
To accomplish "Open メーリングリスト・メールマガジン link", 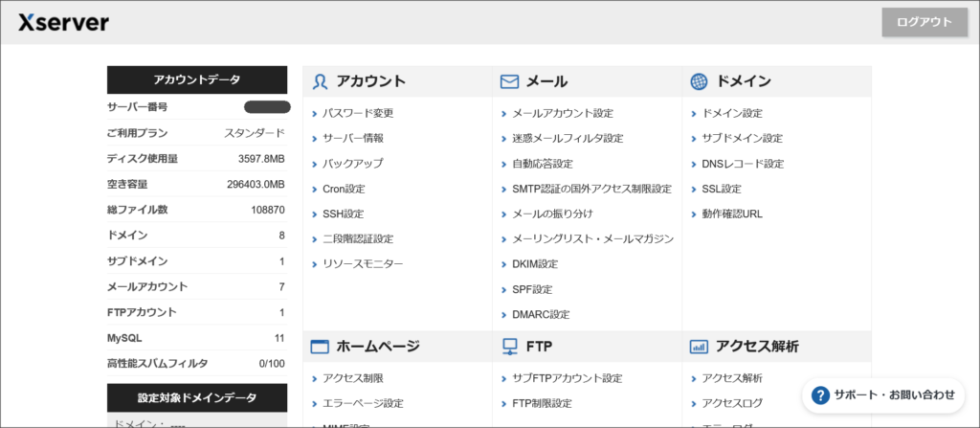I will pos(593,239).
